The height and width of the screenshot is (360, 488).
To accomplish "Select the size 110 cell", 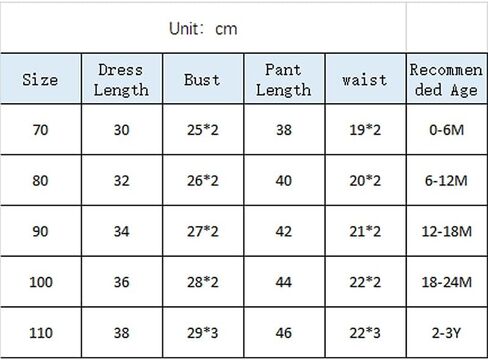I will click(x=41, y=333).
